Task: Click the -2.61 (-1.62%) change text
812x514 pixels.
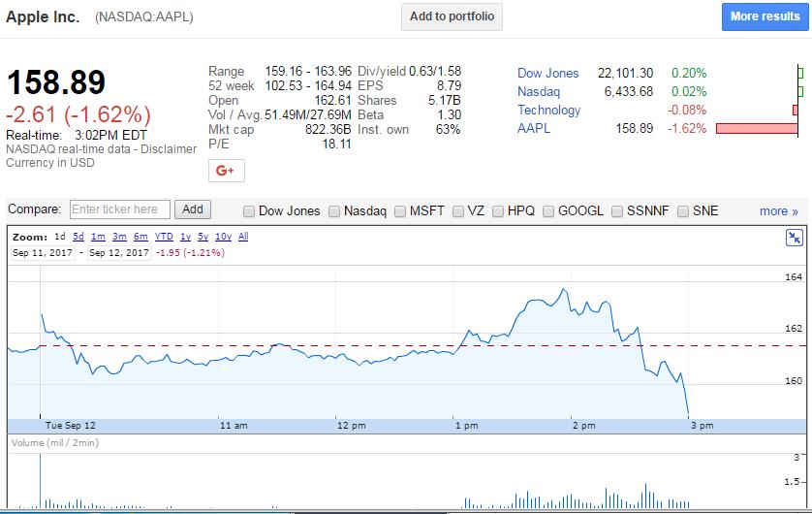Action: point(78,115)
